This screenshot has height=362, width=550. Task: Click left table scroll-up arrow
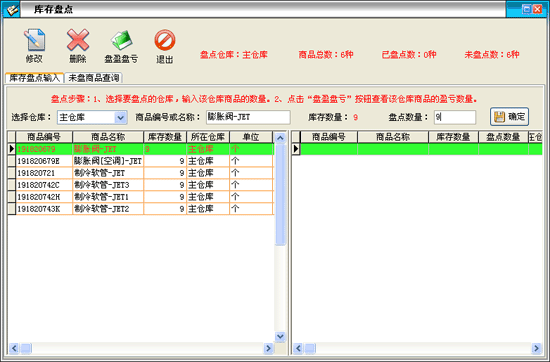click(x=280, y=138)
